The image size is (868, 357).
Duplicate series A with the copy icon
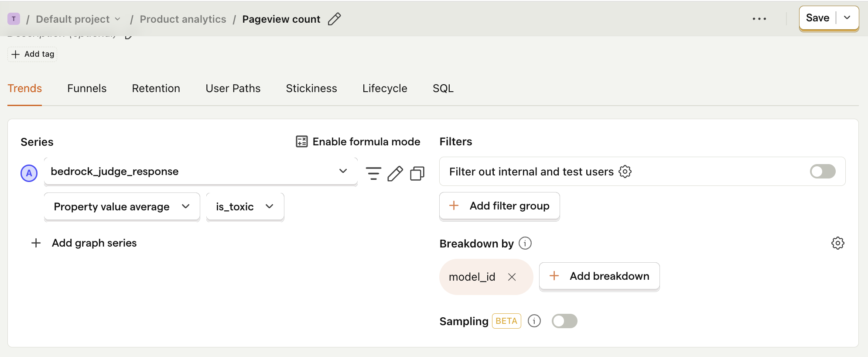point(417,173)
